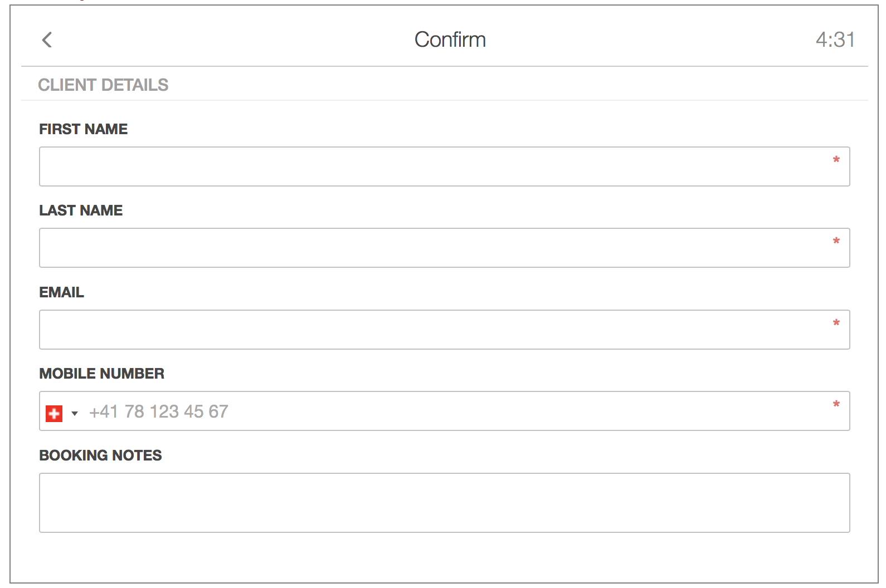886x588 pixels.
Task: Click the Confirm page title
Action: (x=450, y=40)
